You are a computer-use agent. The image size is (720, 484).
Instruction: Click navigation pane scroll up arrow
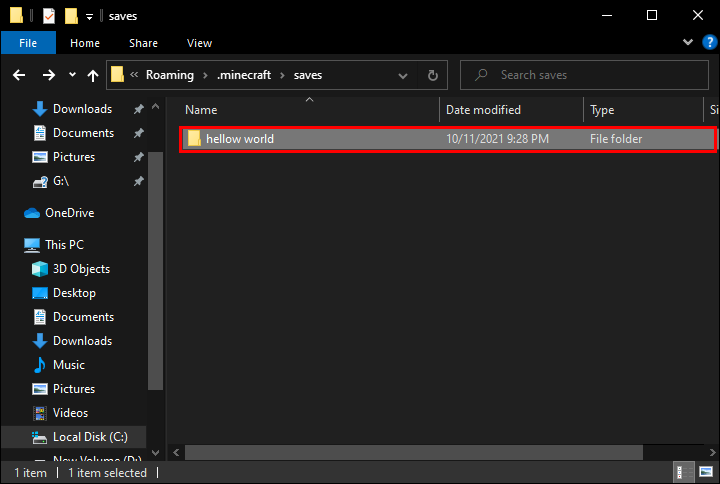(156, 106)
